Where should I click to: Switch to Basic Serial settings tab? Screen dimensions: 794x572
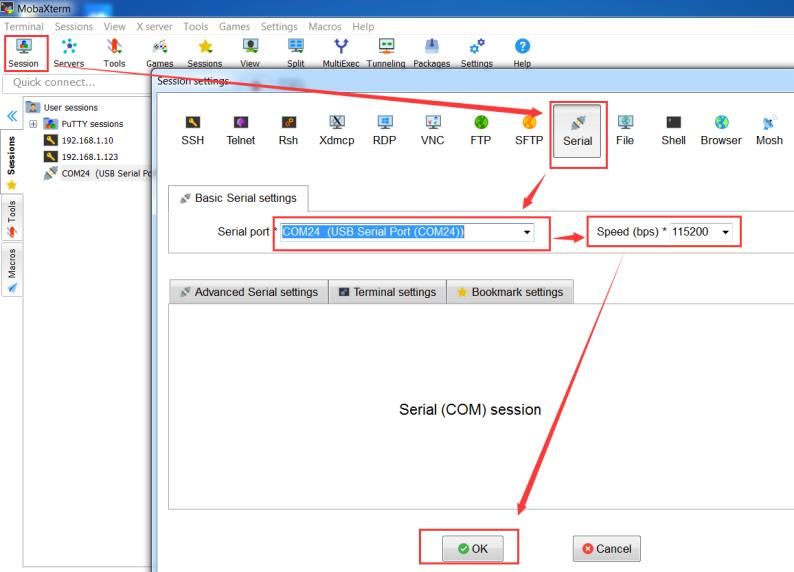pyautogui.click(x=239, y=198)
